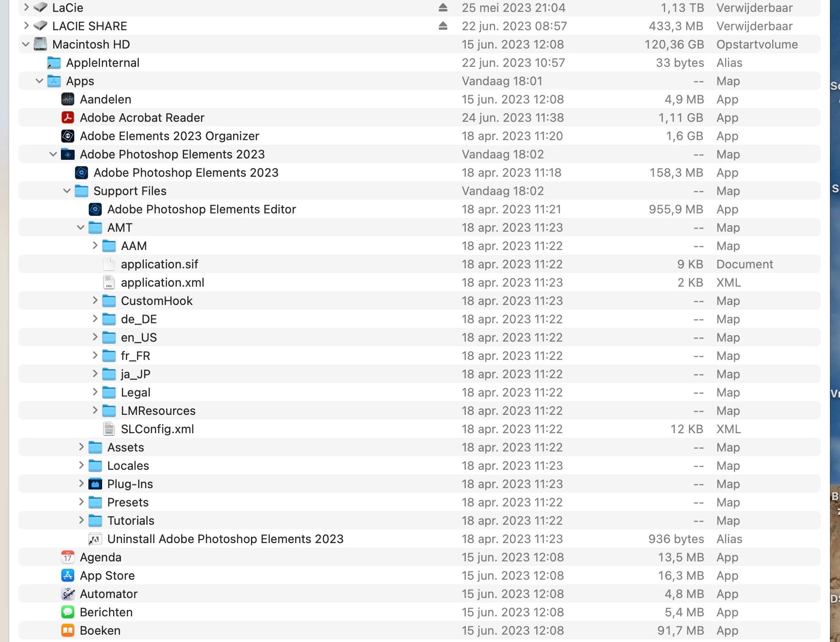Click the 'Opstartvolume' kind label
This screenshot has height=642, width=840.
click(757, 44)
